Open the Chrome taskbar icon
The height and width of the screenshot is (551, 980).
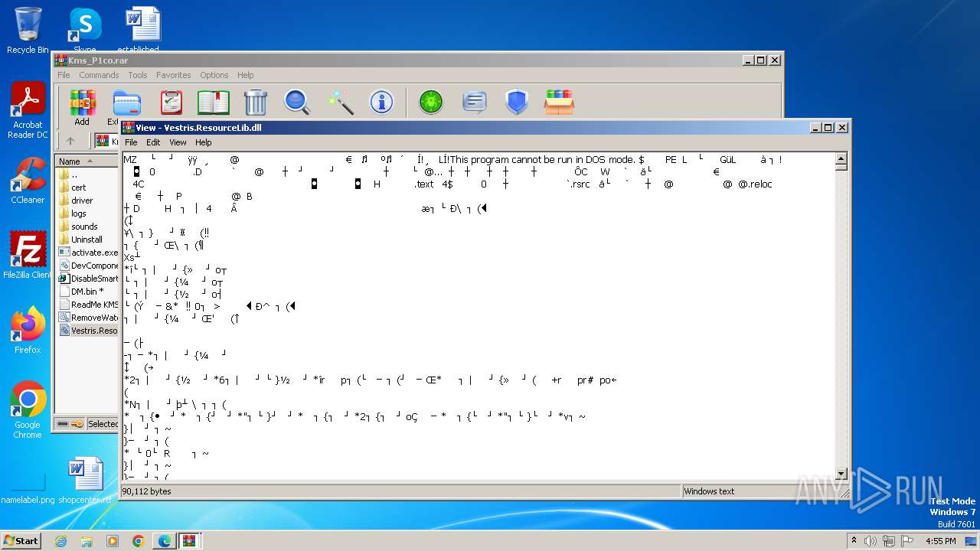[139, 541]
